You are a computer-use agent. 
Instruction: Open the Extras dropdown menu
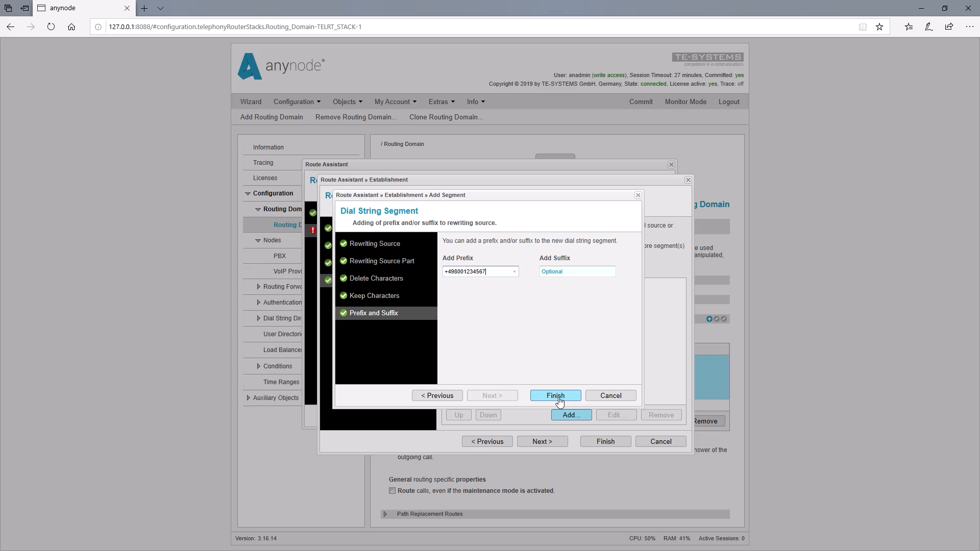pos(442,102)
